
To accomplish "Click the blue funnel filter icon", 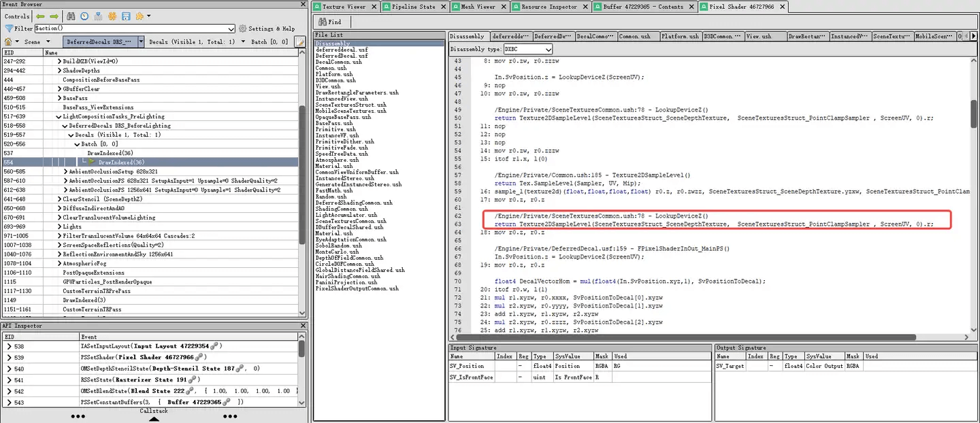I will [x=8, y=29].
